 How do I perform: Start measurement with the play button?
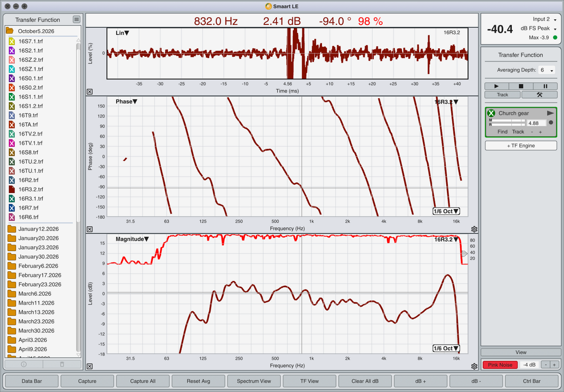(497, 86)
